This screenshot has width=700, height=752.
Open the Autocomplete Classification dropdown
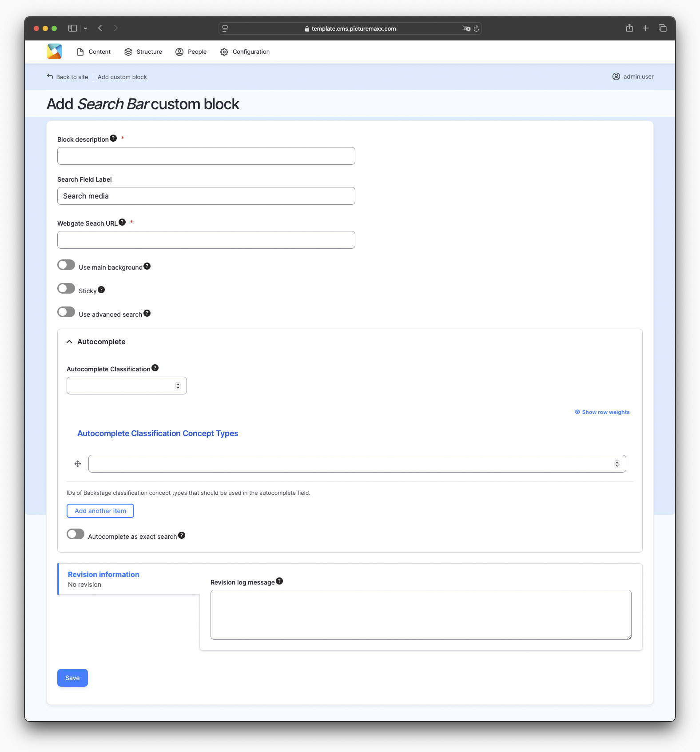pyautogui.click(x=127, y=386)
